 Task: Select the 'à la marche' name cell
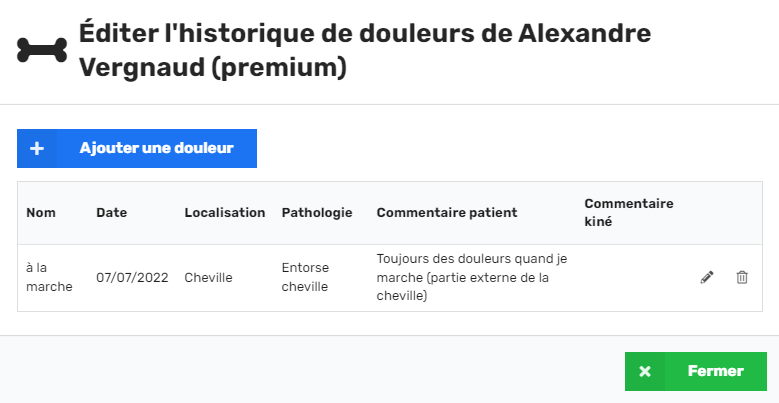(x=49, y=277)
